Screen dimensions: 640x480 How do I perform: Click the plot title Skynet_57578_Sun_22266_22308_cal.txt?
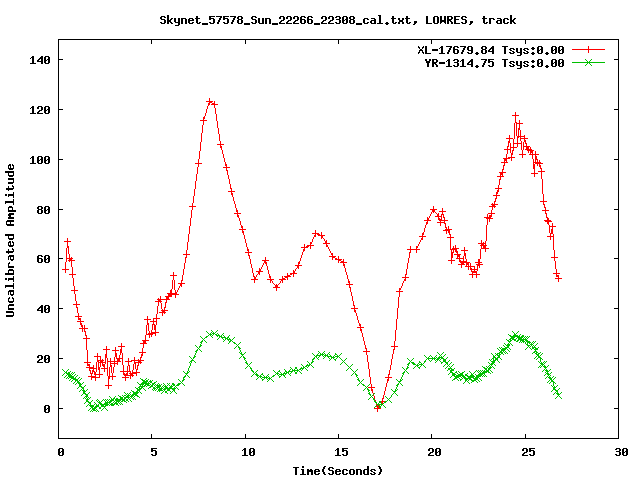[x=338, y=20]
